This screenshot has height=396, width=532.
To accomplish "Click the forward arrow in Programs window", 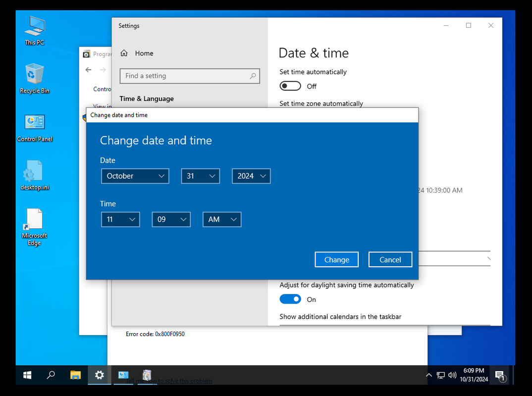I will [103, 70].
